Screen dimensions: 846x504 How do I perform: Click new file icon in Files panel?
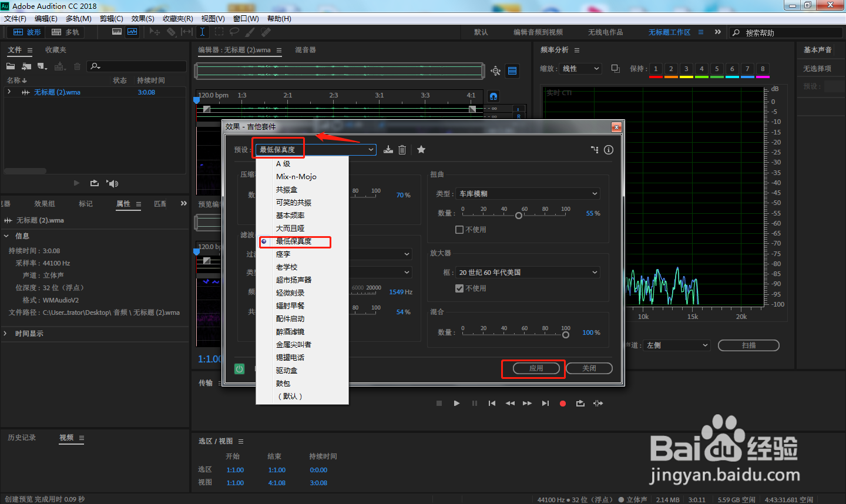(x=42, y=66)
